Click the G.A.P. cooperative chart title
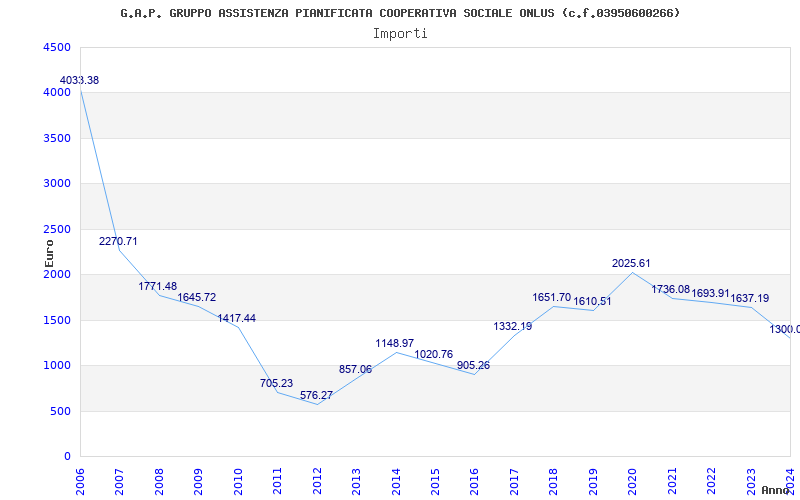The image size is (800, 500). (400, 13)
